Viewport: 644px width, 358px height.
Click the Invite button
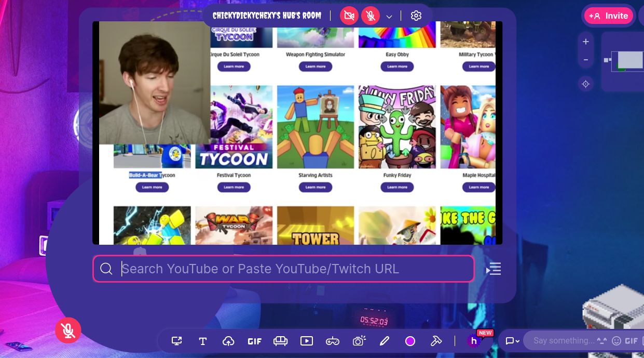609,16
